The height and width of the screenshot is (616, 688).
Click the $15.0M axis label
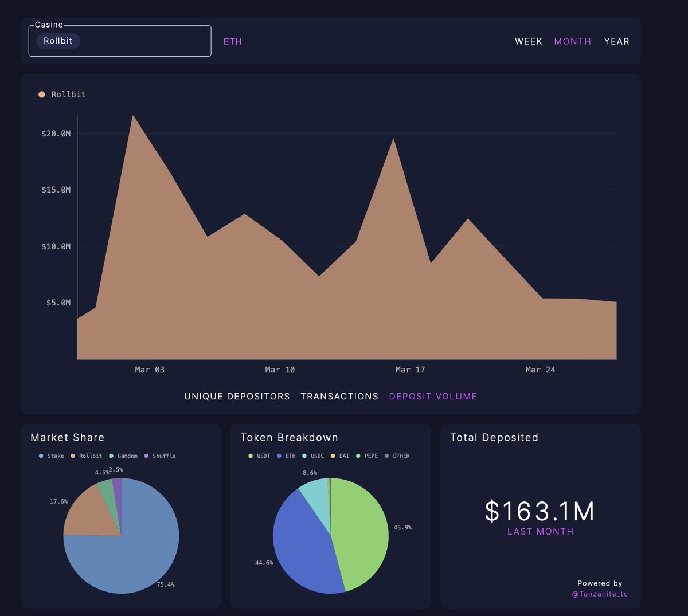(x=56, y=190)
